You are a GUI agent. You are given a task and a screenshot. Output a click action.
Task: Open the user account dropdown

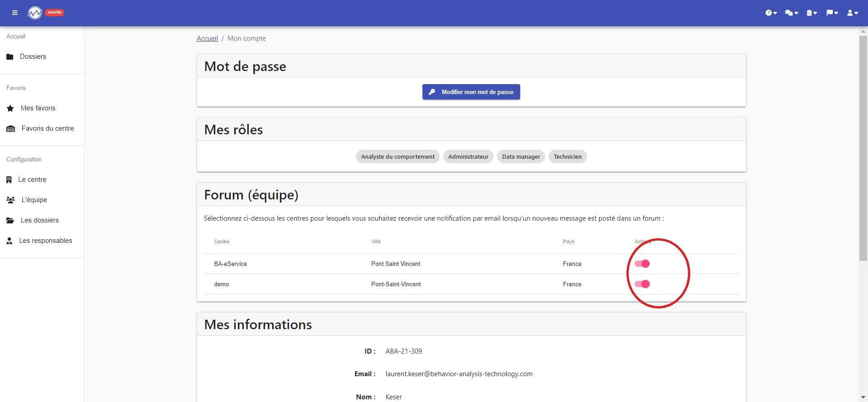click(853, 13)
